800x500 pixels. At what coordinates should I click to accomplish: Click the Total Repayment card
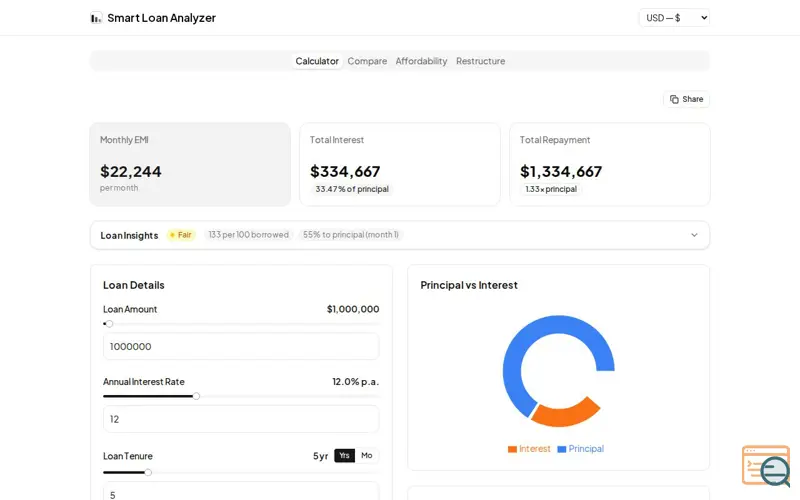(610, 164)
